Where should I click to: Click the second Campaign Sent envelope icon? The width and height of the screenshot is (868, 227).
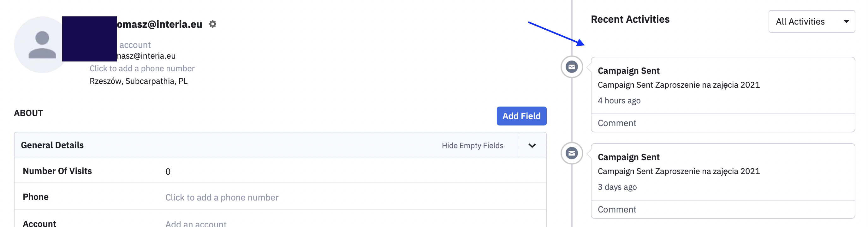[572, 153]
